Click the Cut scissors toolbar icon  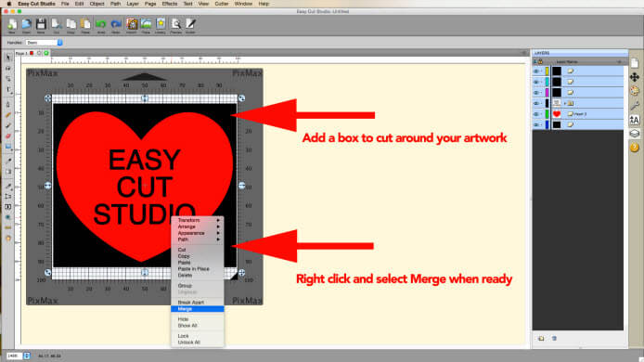(x=57, y=25)
